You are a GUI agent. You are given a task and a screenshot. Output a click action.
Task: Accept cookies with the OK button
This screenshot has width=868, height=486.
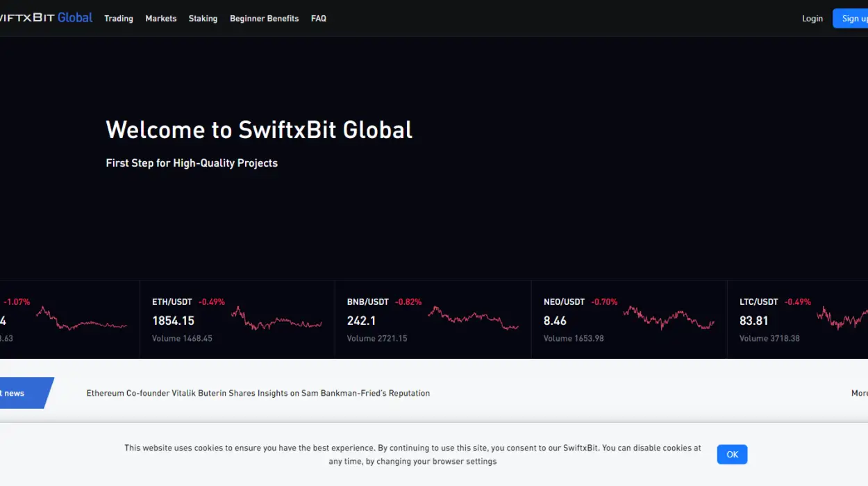pyautogui.click(x=732, y=455)
